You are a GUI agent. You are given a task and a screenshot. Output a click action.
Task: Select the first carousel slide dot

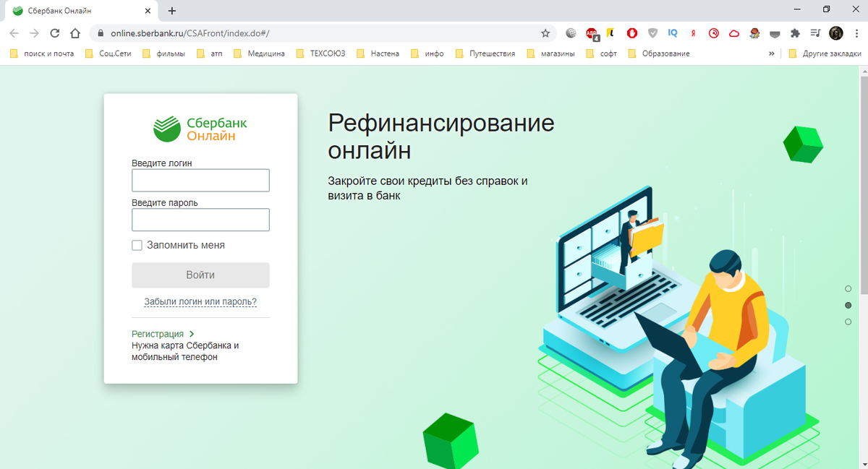click(848, 289)
